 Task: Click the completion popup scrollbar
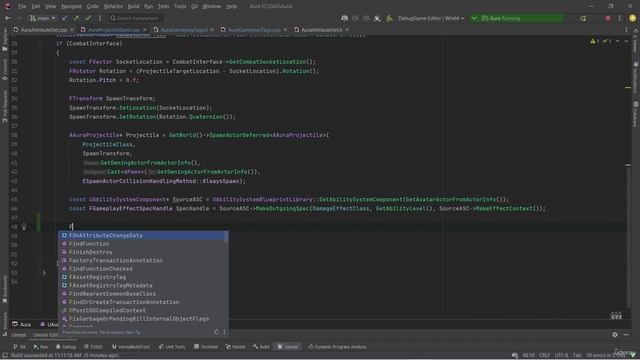226,237
